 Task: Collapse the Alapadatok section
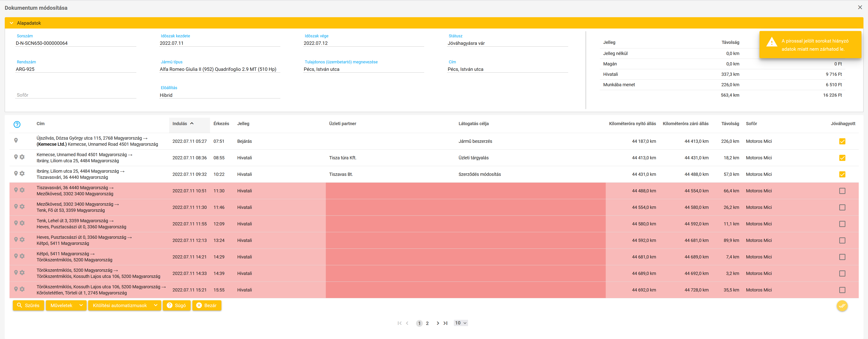click(x=12, y=23)
